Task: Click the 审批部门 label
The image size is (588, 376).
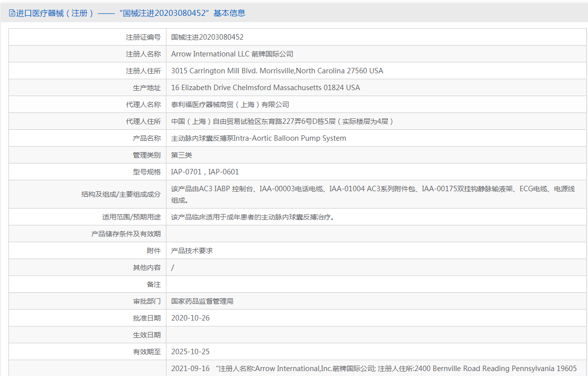Action: (147, 301)
